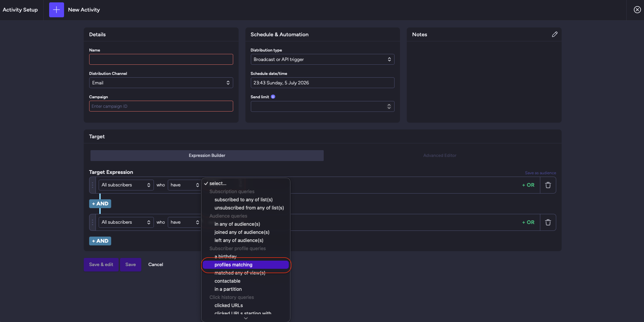Grab the second row drag handle

pos(92,222)
